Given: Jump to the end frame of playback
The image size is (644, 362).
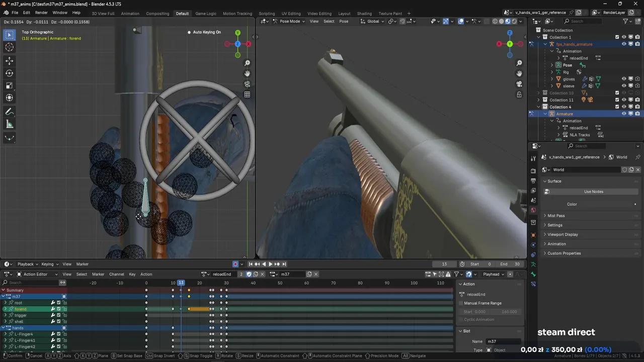Looking at the screenshot, I should [284, 264].
